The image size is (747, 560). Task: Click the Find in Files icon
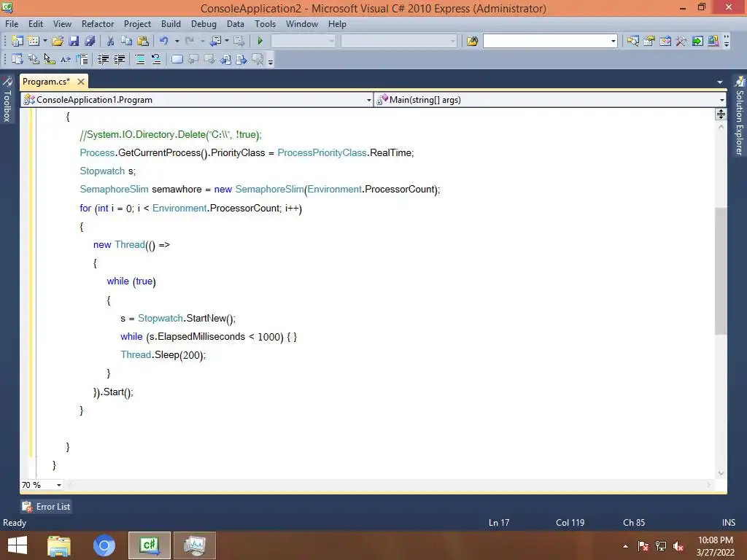click(472, 41)
